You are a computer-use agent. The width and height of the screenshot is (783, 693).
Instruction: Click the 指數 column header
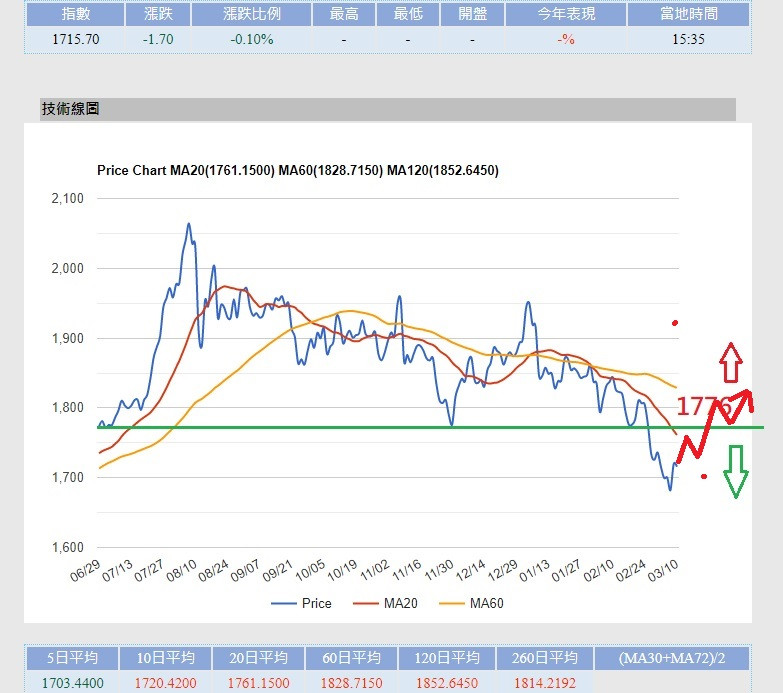[x=76, y=13]
